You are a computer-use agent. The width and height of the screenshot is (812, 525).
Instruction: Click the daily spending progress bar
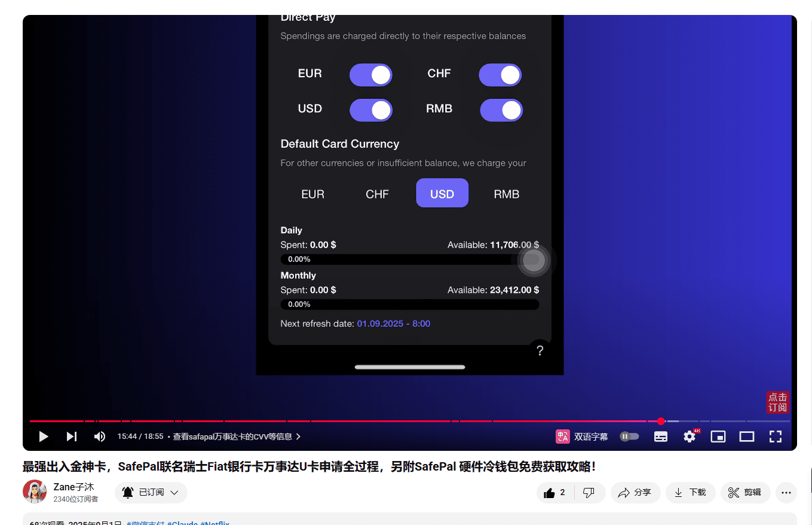(410, 260)
